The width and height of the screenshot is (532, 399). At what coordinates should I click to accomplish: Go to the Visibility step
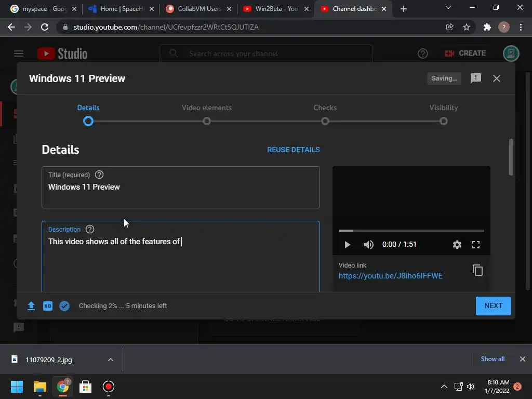(444, 115)
